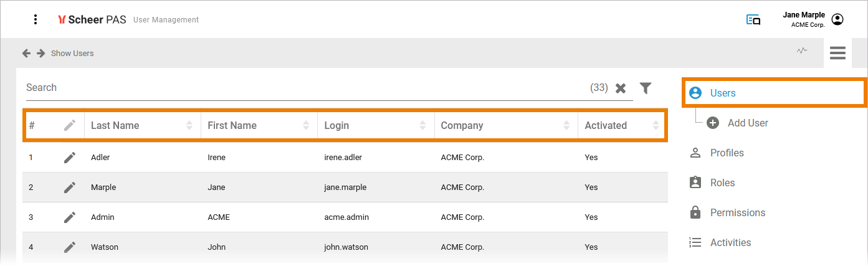Image resolution: width=868 pixels, height=266 pixels.
Task: Edit user Adler with the pencil icon
Action: [70, 157]
